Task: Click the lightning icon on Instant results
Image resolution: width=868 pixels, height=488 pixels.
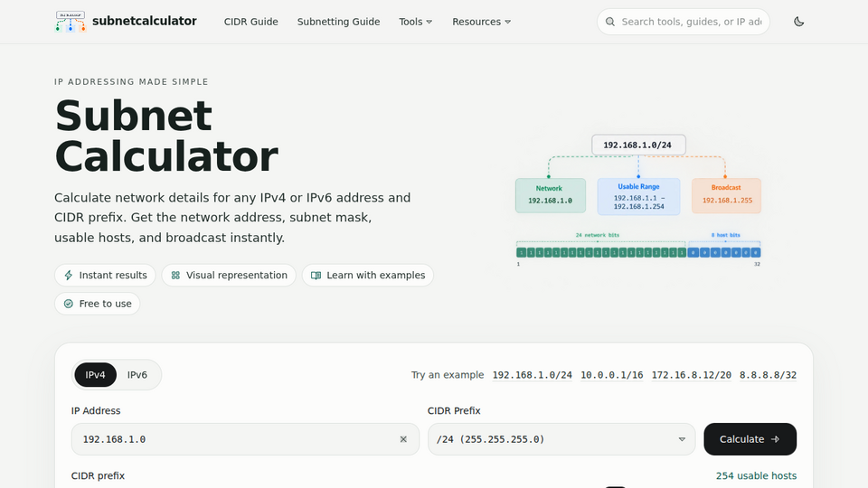Action: [x=69, y=275]
